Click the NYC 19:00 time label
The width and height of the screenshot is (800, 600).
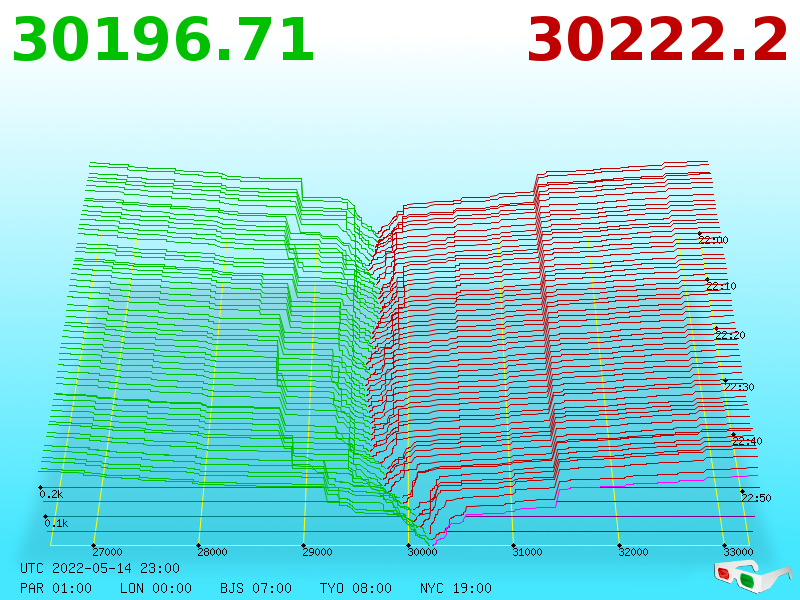point(456,588)
